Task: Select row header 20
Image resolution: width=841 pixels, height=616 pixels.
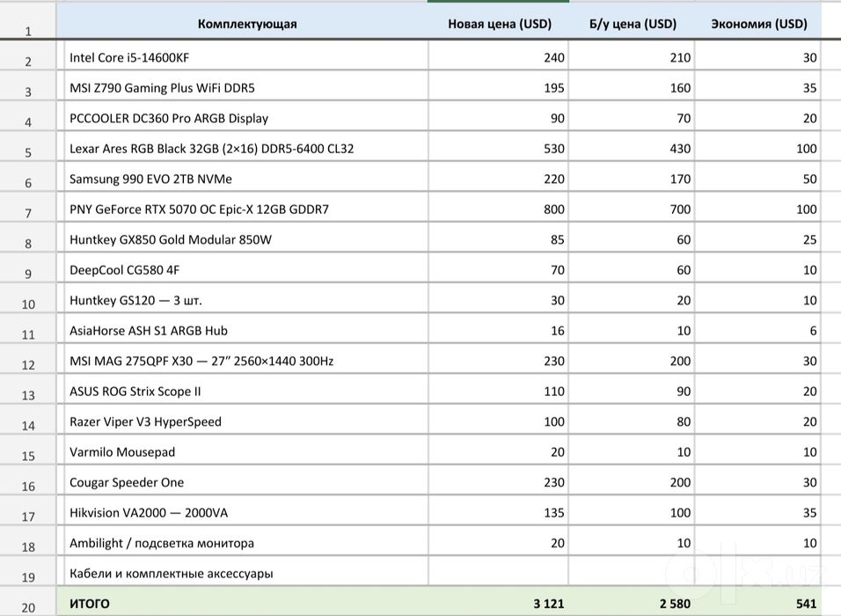Action: pyautogui.click(x=28, y=603)
